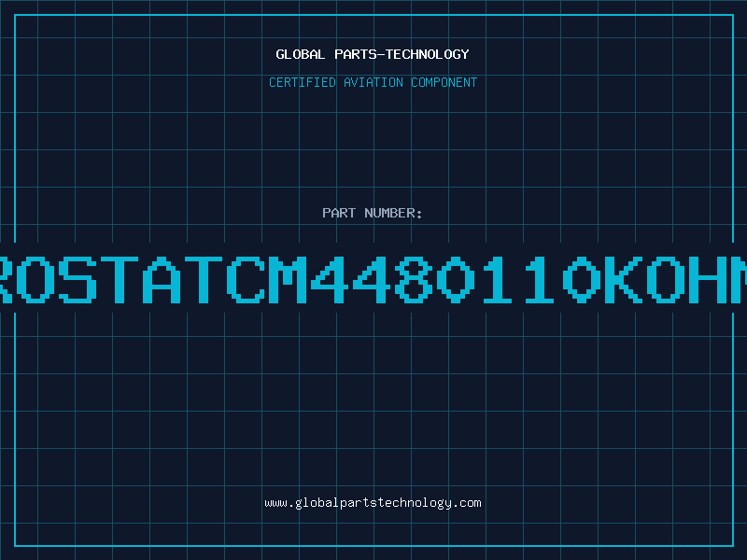Click the letter H in the part number

click(x=708, y=279)
